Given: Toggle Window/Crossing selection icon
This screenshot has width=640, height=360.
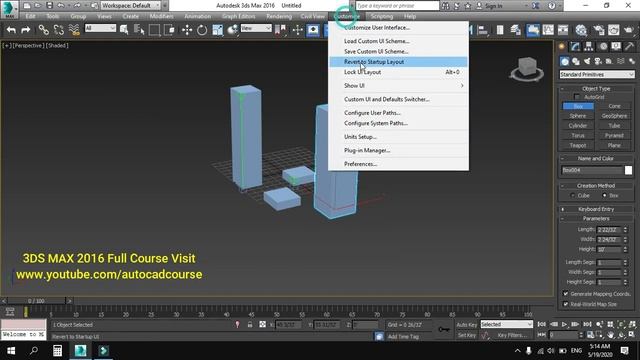Looking at the screenshot, I should tap(169, 30).
